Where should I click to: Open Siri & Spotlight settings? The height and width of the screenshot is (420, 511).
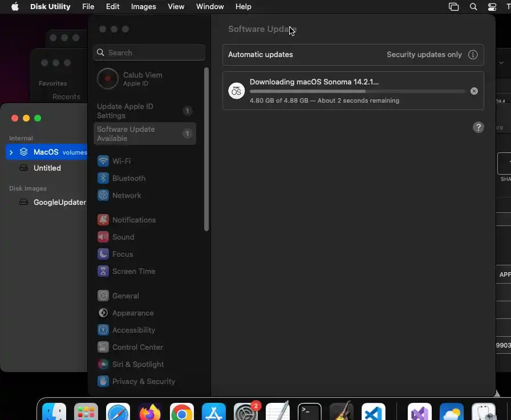click(x=131, y=364)
